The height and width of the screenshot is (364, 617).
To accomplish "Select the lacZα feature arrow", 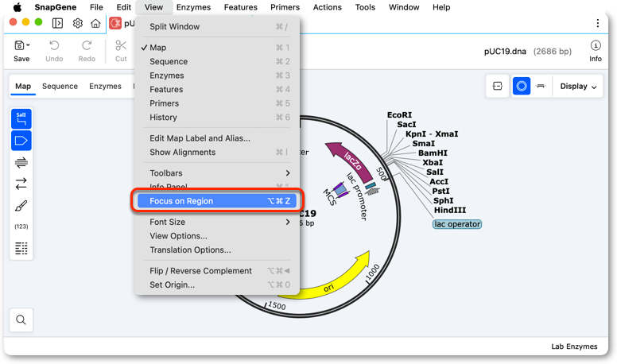I will click(349, 161).
